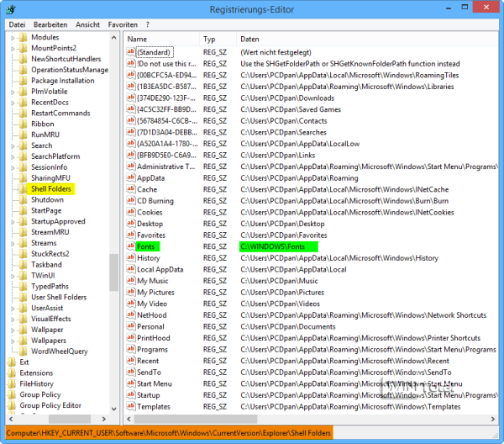This screenshot has width=504, height=444.
Task: Expand the Modules tree node
Action: click(13, 38)
